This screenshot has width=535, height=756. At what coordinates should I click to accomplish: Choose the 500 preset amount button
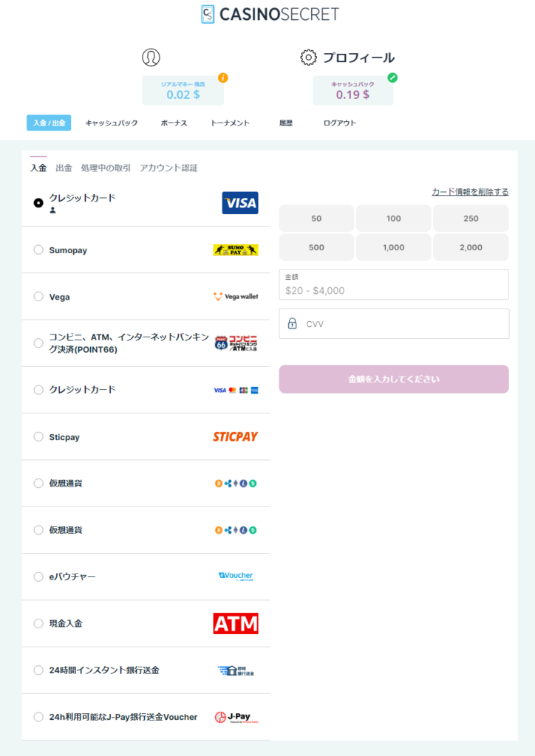tap(316, 247)
